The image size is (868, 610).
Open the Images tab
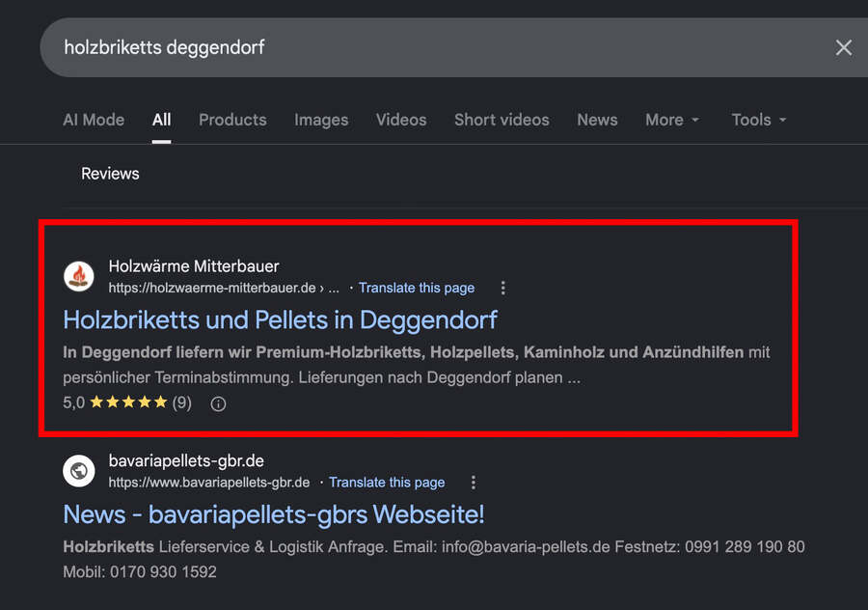pyautogui.click(x=321, y=120)
